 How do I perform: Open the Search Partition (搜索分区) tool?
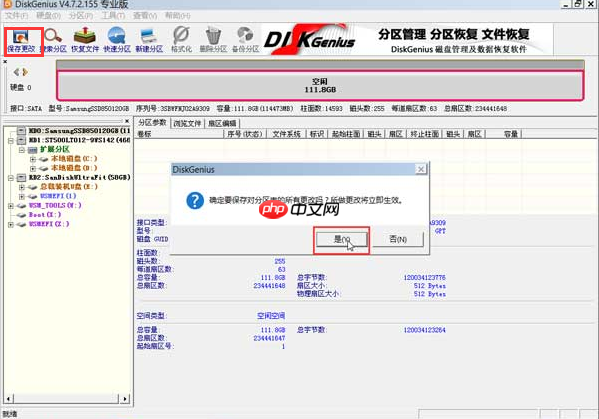(53, 40)
